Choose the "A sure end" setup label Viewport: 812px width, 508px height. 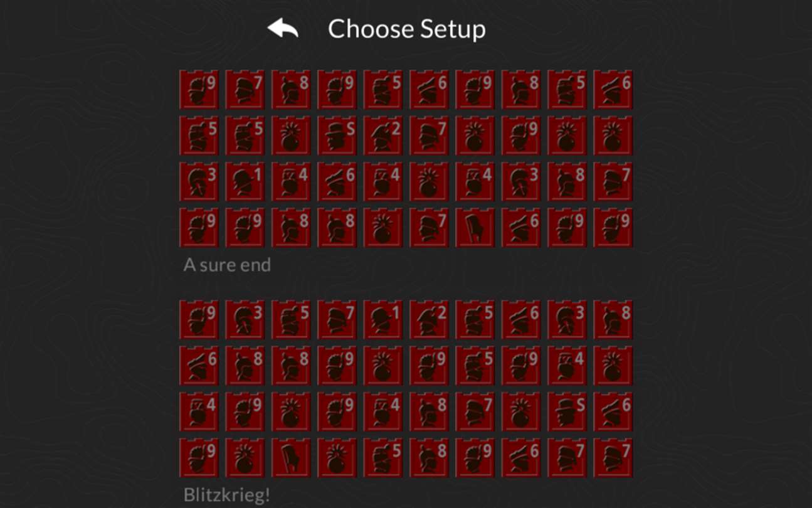click(x=227, y=265)
